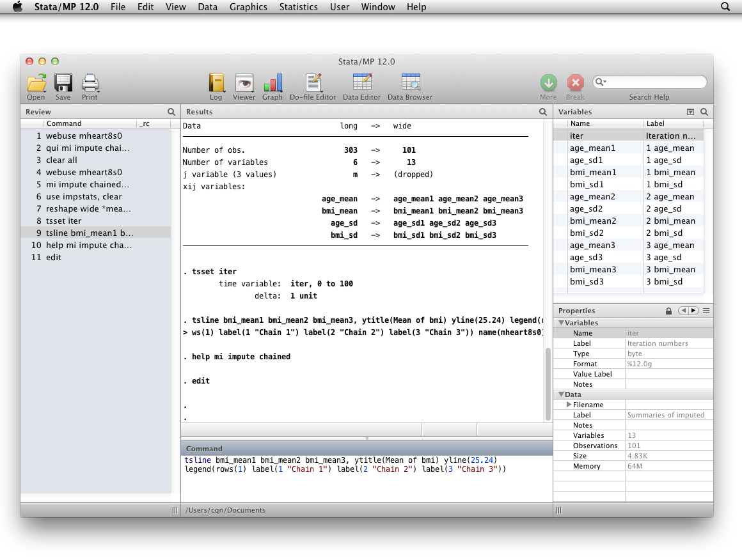Screen dimensions: 742x560
Task: Open the File menu
Action: [118, 7]
